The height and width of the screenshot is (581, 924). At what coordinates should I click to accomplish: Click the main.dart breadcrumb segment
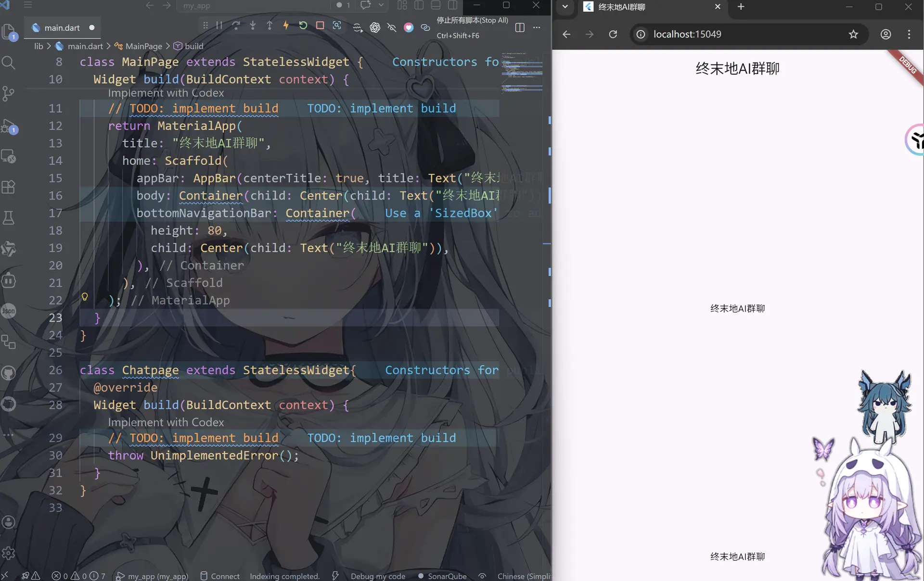point(85,46)
